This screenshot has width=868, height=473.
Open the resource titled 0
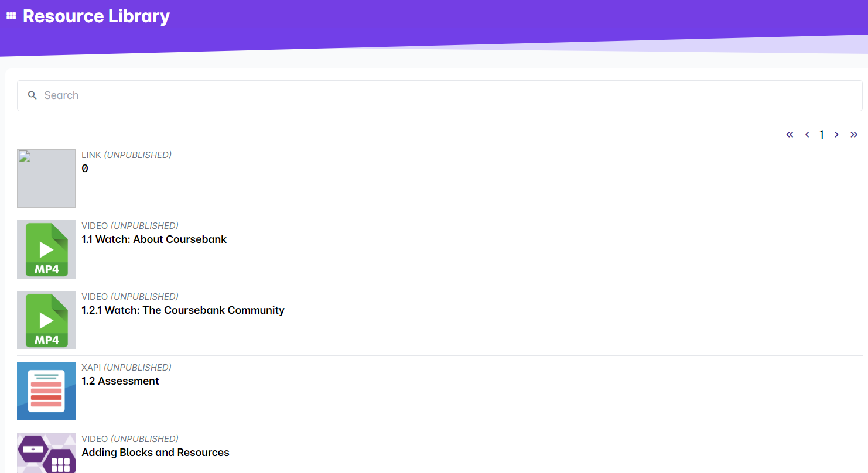(x=85, y=169)
